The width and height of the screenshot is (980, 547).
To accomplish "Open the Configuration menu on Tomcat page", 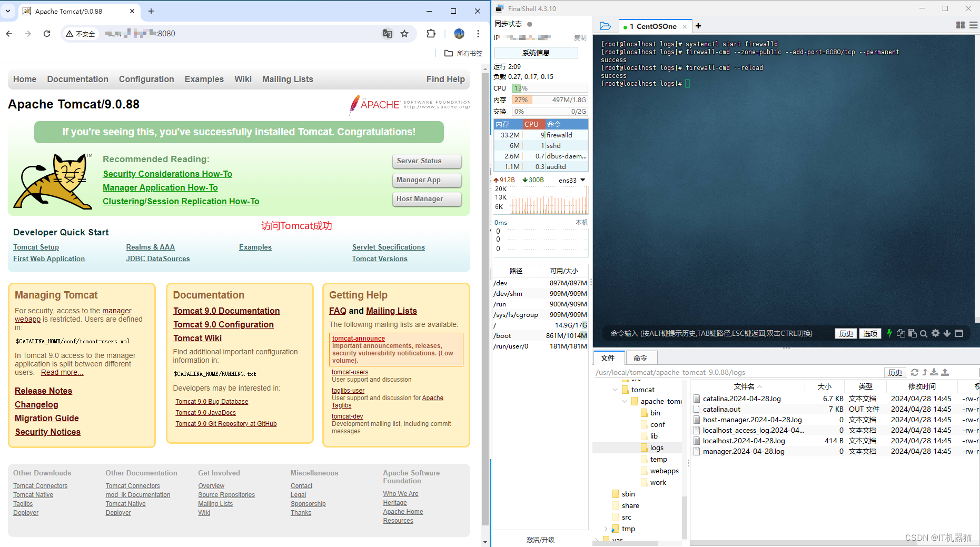I will tap(146, 79).
